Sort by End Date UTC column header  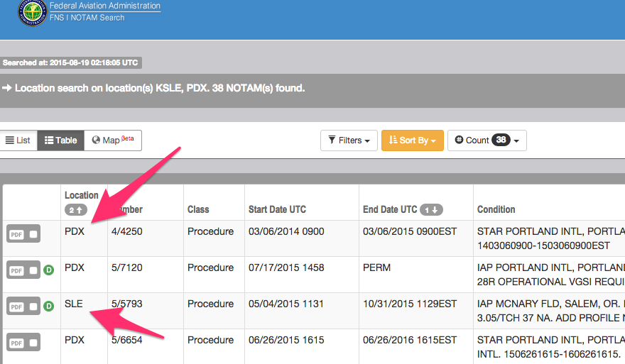(390, 209)
